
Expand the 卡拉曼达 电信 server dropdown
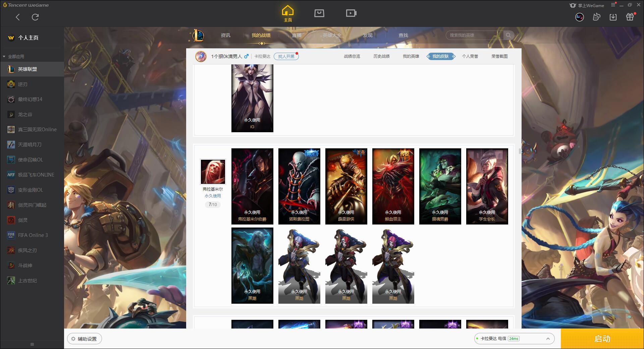coord(514,339)
